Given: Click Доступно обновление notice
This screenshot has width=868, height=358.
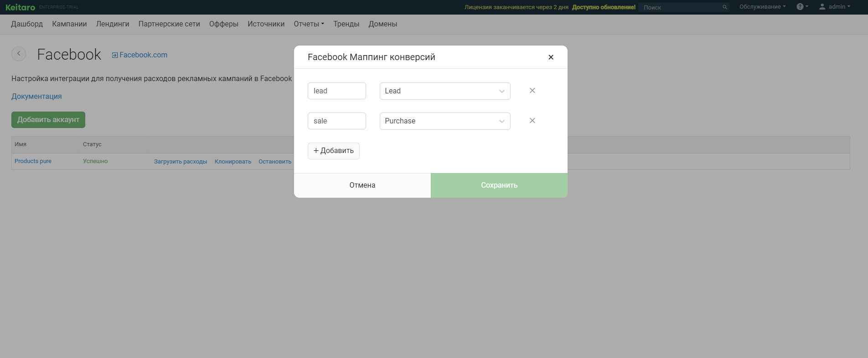Looking at the screenshot, I should [604, 7].
